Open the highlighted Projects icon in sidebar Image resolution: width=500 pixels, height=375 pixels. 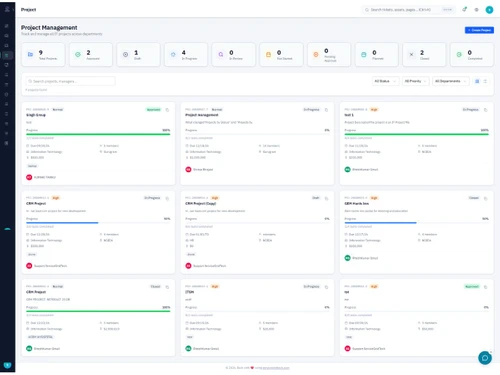pos(6,55)
